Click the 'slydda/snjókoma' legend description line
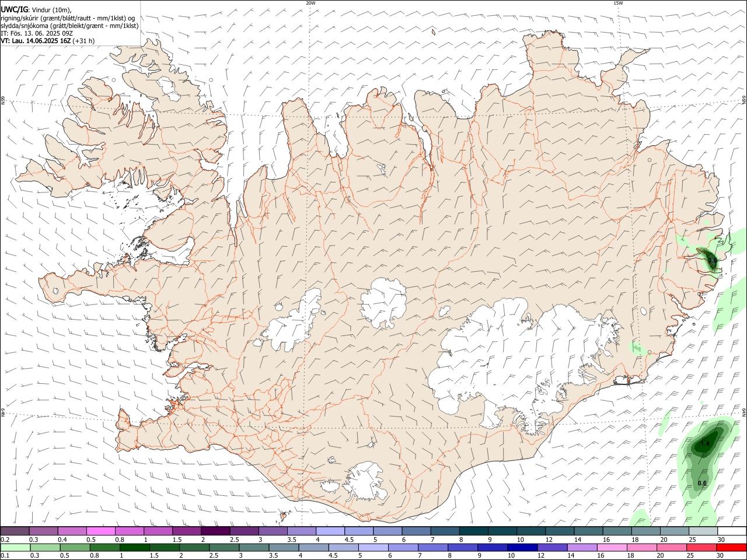747x560 pixels. pyautogui.click(x=69, y=26)
